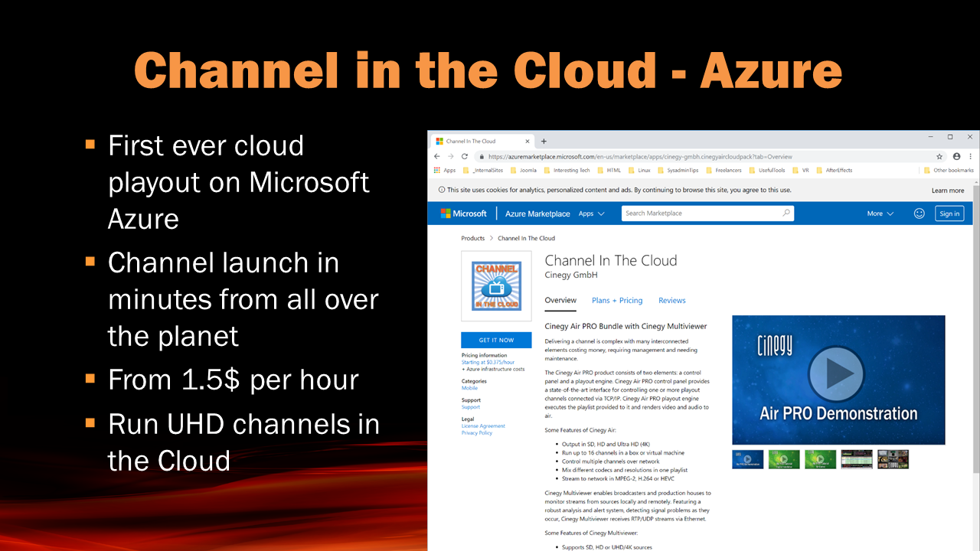980x551 pixels.
Task: Click the Cinegy GmbH publisher name
Action: [571, 275]
